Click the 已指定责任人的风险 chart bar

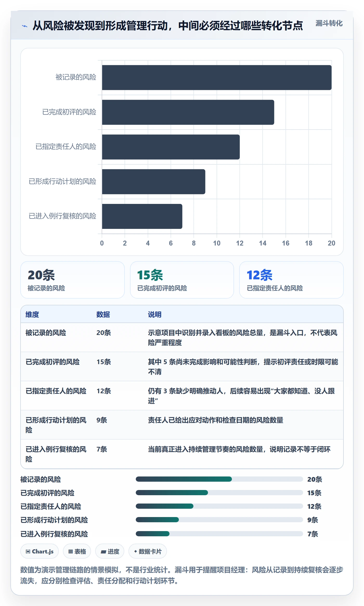click(x=171, y=147)
